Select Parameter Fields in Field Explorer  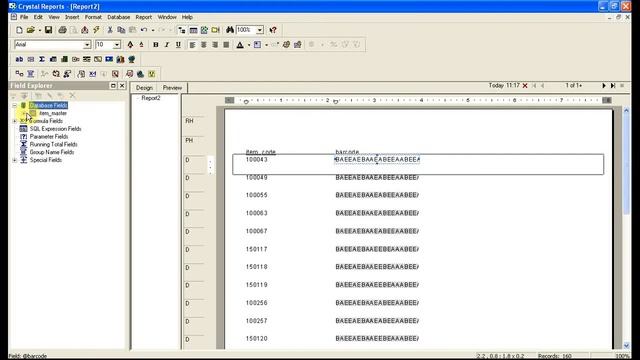(x=49, y=136)
